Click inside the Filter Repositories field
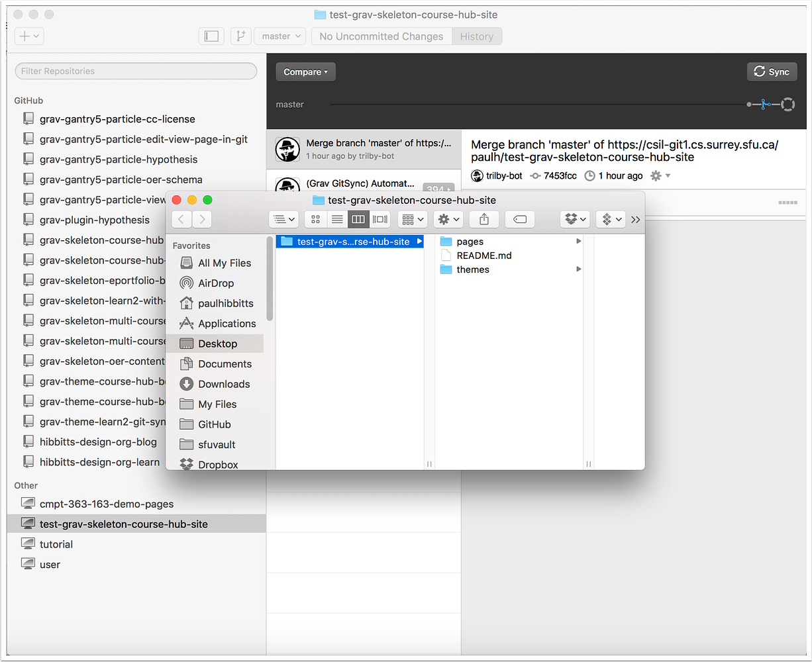Screen dimensions: 812x662 click(x=136, y=71)
